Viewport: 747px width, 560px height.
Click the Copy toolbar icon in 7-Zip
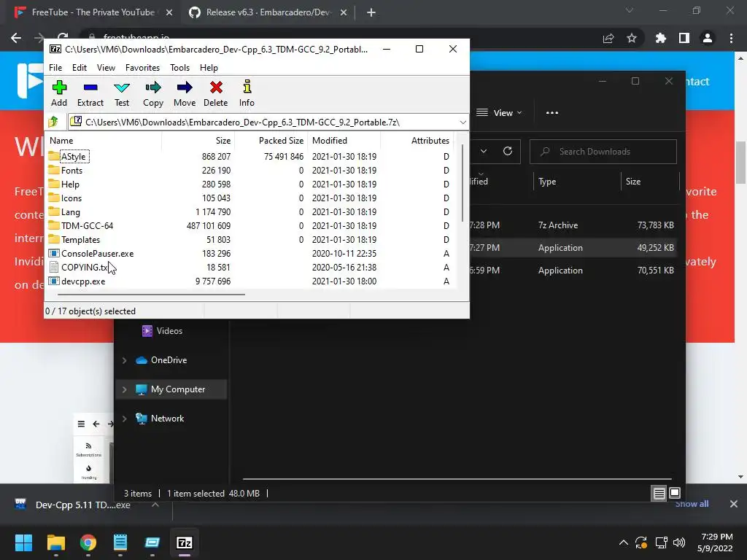(153, 94)
